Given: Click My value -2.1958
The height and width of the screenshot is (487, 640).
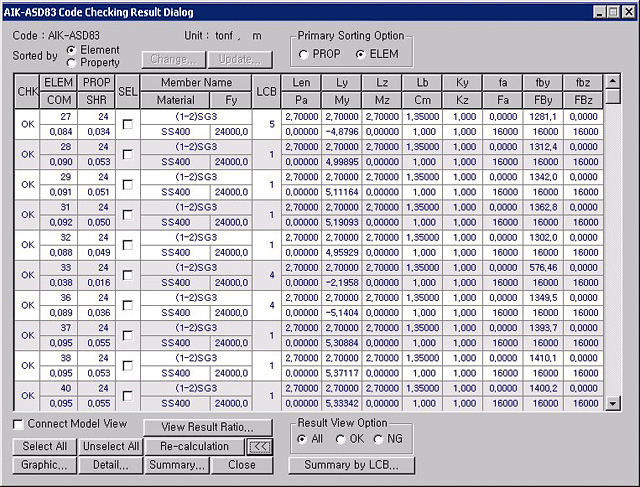Looking at the screenshot, I should [x=342, y=283].
